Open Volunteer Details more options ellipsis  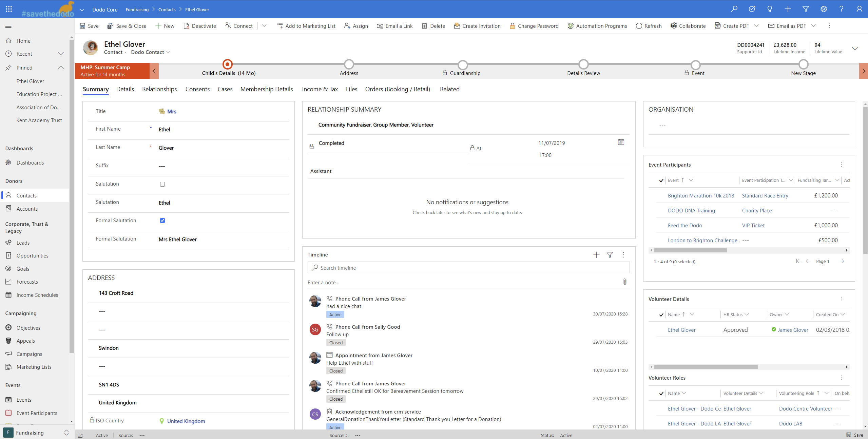coord(842,299)
